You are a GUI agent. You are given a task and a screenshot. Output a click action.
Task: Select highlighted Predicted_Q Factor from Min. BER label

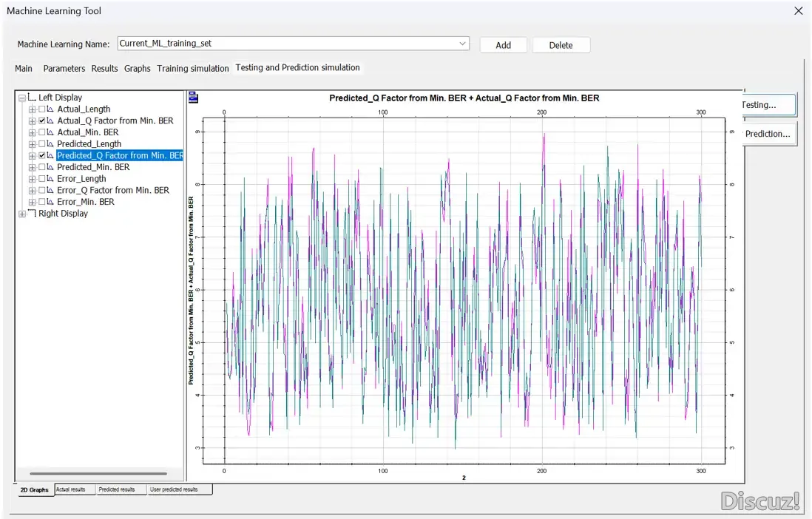120,155
